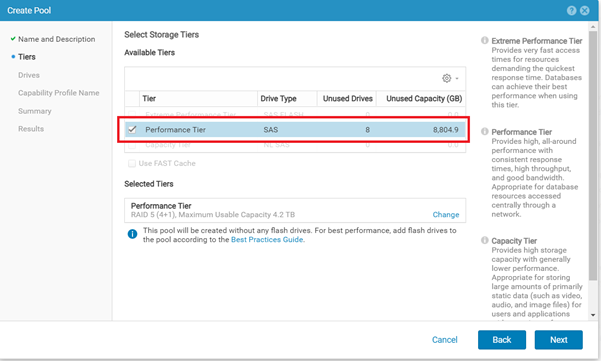Go to the Name and Description step
601x361 pixels.
click(56, 39)
